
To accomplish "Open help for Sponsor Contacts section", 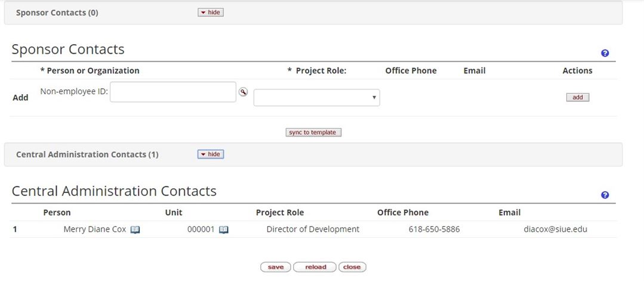I will click(605, 53).
